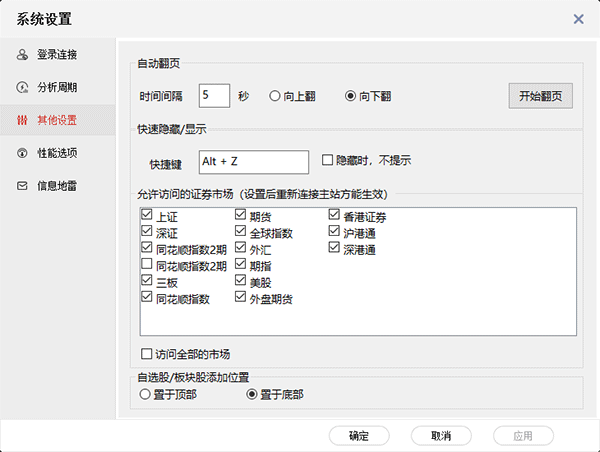This screenshot has width=600, height=452.
Task: Toggle 访问全部的市场 checkbox
Action: 148,354
